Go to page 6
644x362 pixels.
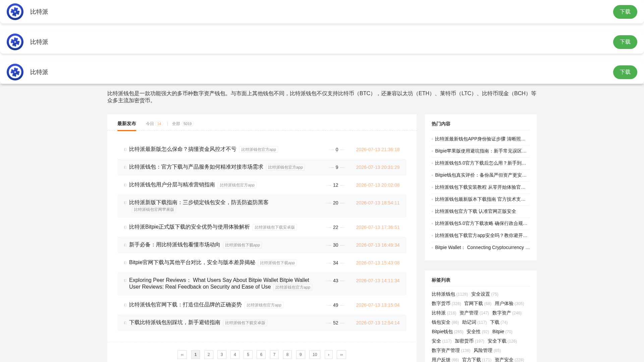coord(261,355)
